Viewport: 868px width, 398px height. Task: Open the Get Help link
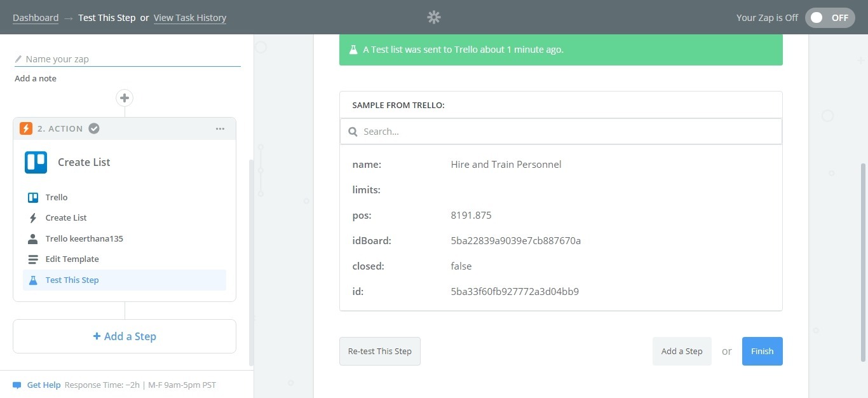click(44, 385)
